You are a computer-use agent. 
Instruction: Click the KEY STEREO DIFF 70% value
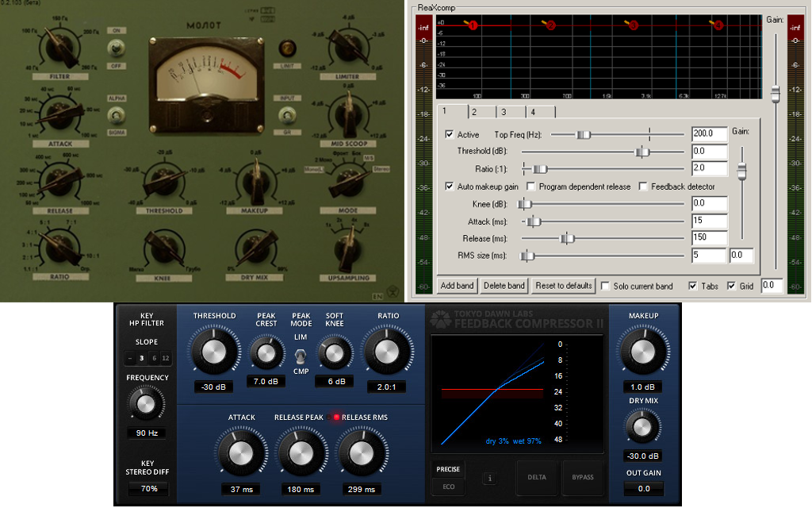[148, 488]
